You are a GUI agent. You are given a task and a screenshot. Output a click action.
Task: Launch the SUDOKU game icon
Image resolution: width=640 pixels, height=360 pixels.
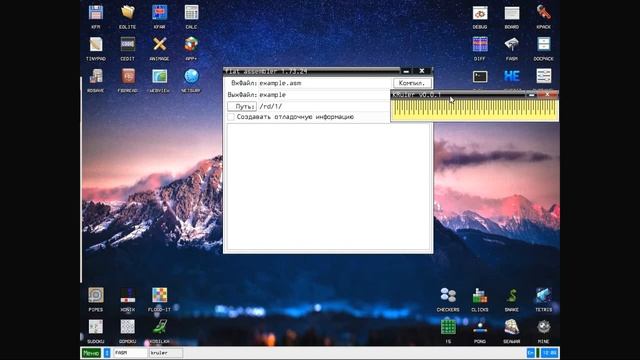point(96,327)
